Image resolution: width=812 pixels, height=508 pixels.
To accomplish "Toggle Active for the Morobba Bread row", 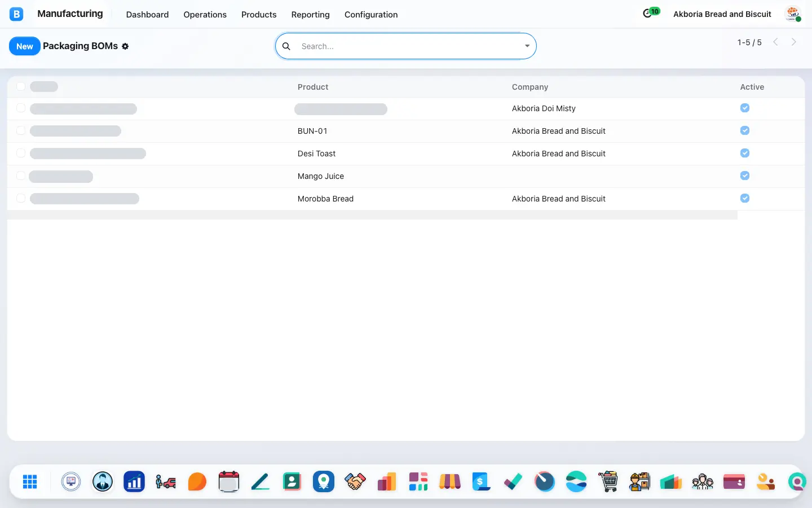I will [745, 198].
